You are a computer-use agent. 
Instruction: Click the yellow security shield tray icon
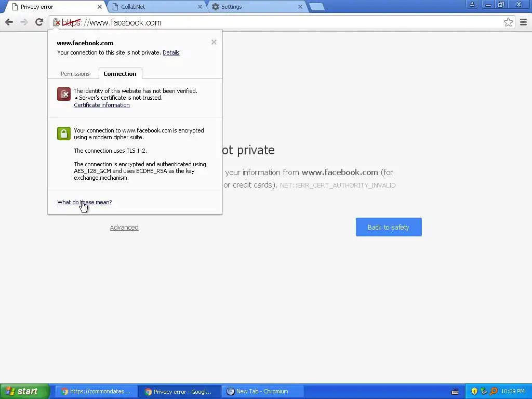point(474,392)
